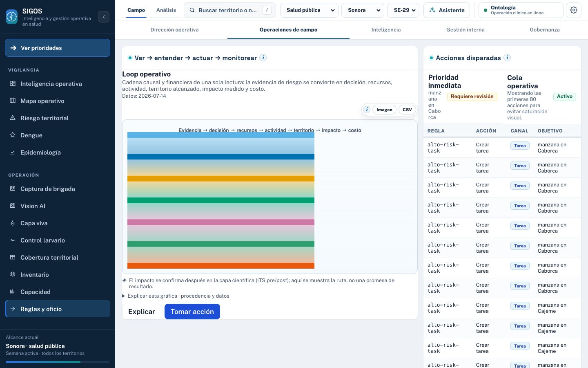Click the Tomar acción button

click(192, 312)
